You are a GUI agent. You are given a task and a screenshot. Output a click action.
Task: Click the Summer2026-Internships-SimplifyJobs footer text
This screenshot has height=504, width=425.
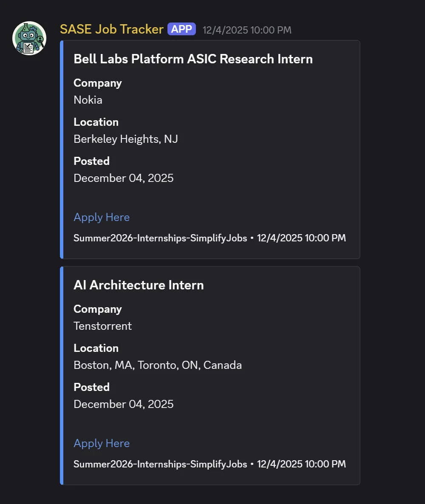pos(160,238)
